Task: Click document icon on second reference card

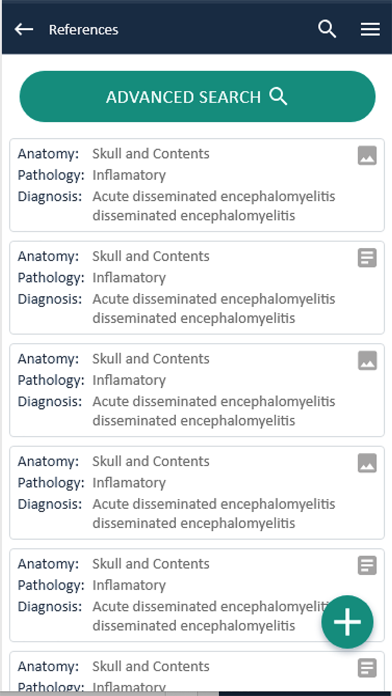Action: pyautogui.click(x=367, y=258)
